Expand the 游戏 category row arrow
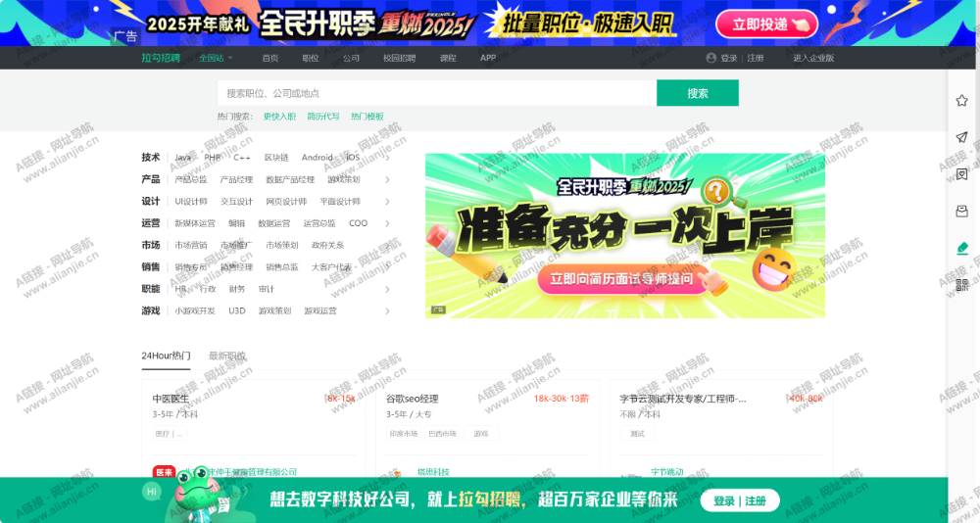The width and height of the screenshot is (980, 523). pos(387,311)
